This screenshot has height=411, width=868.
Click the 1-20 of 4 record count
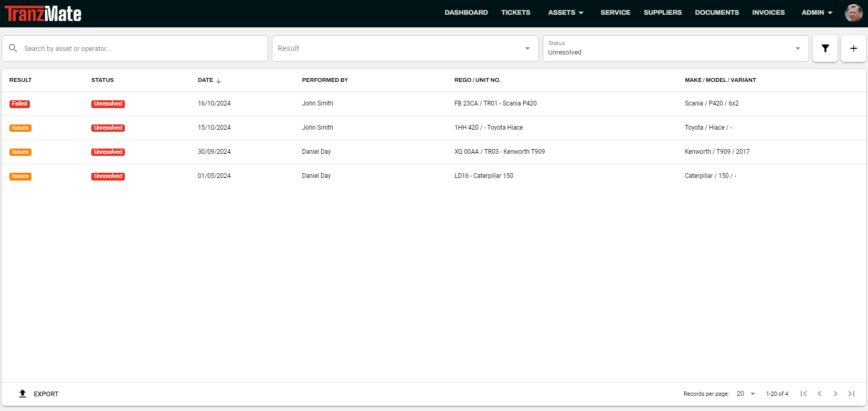pos(777,394)
